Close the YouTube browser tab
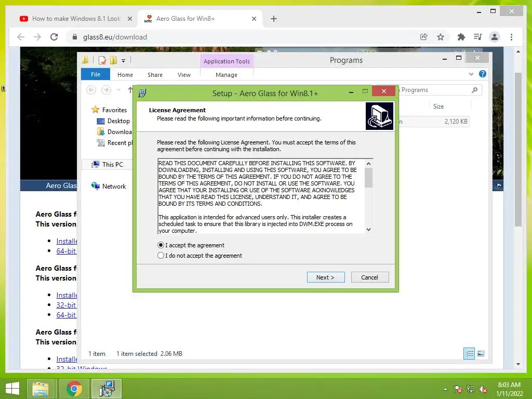 130,19
